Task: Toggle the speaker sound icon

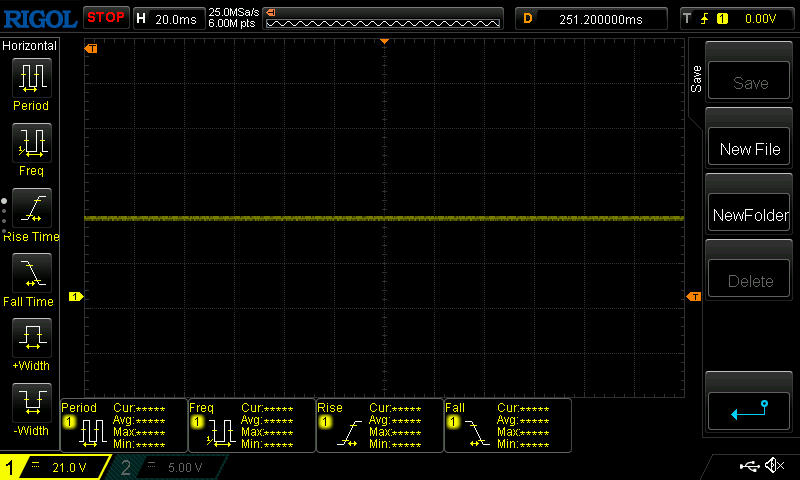Action: 773,466
